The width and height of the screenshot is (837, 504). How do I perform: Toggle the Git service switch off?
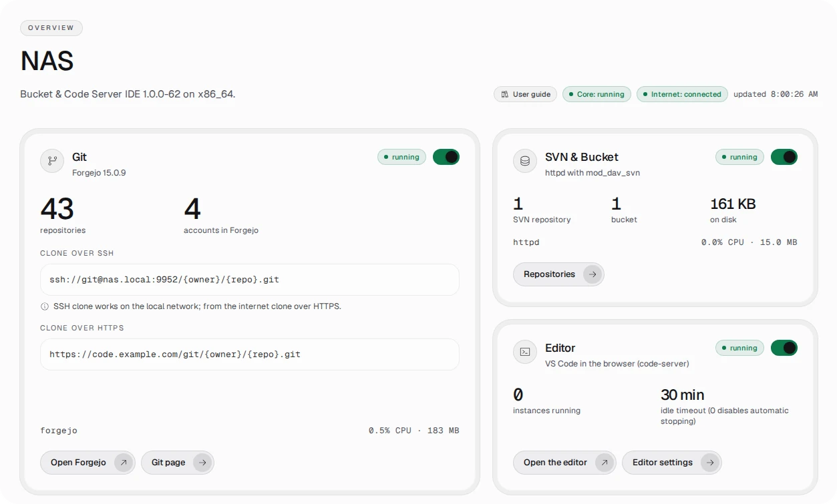click(446, 157)
